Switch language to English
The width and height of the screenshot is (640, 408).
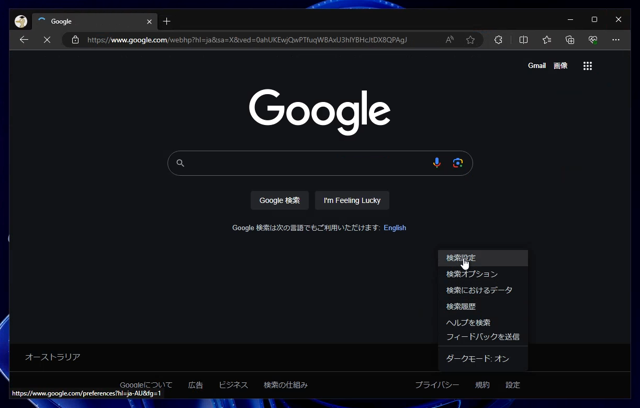pyautogui.click(x=395, y=228)
